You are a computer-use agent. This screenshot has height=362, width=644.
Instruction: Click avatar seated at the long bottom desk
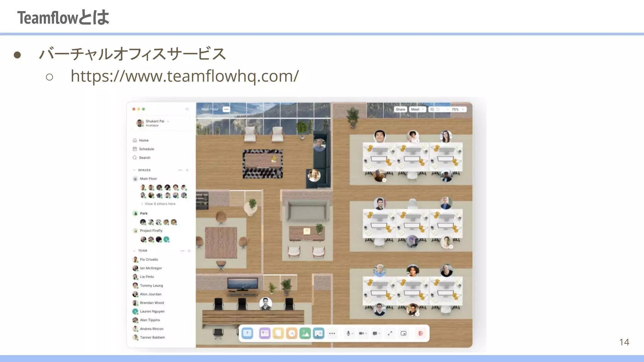coord(265,304)
